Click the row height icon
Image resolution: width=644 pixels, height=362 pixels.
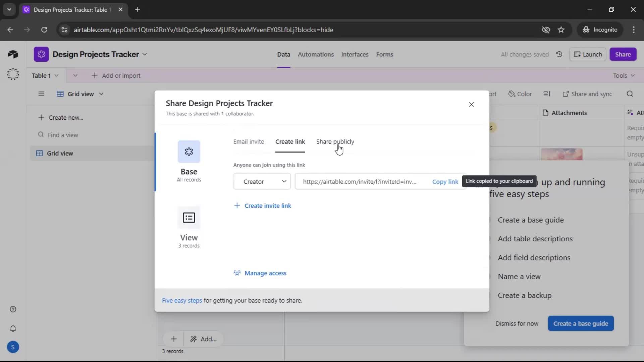547,94
